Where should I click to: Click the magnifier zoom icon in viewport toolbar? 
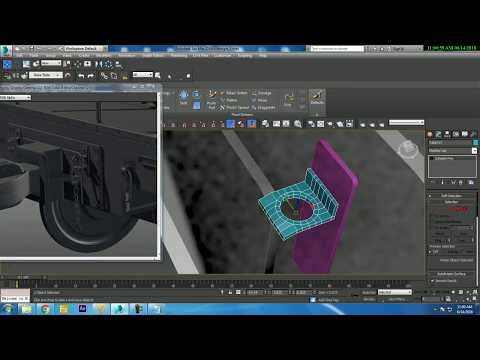coord(298,124)
